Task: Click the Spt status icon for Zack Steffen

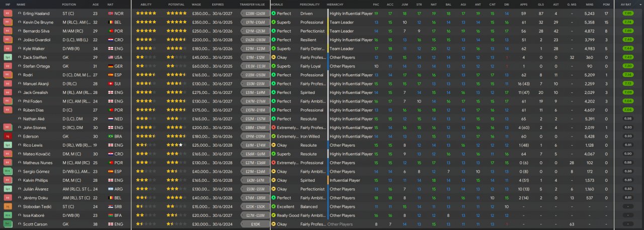Action: coord(8,57)
